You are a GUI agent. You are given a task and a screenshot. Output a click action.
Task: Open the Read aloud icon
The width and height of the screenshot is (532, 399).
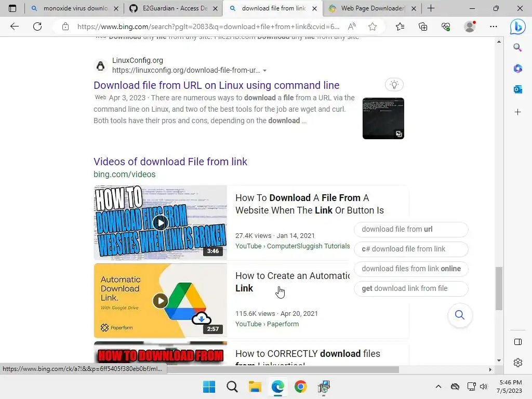(x=352, y=26)
